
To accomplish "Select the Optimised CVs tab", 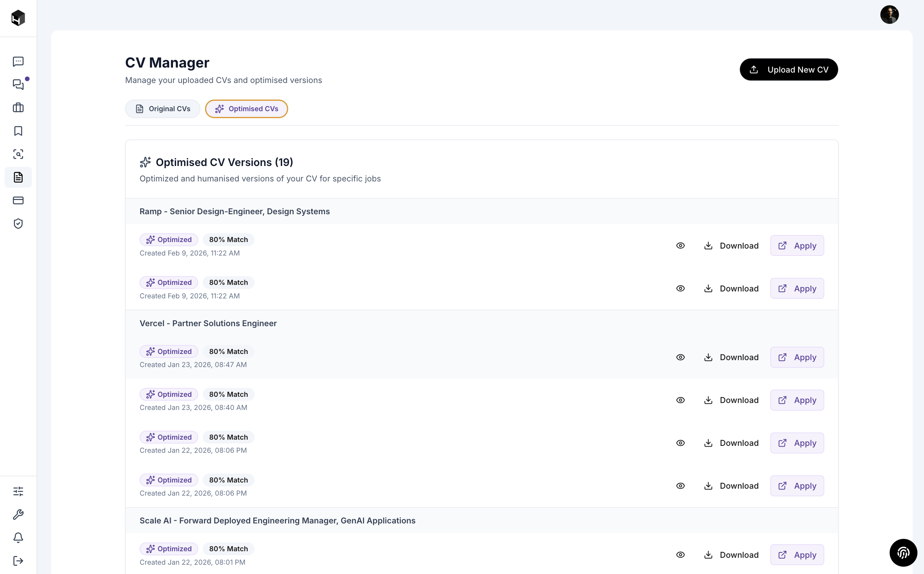I will click(246, 109).
